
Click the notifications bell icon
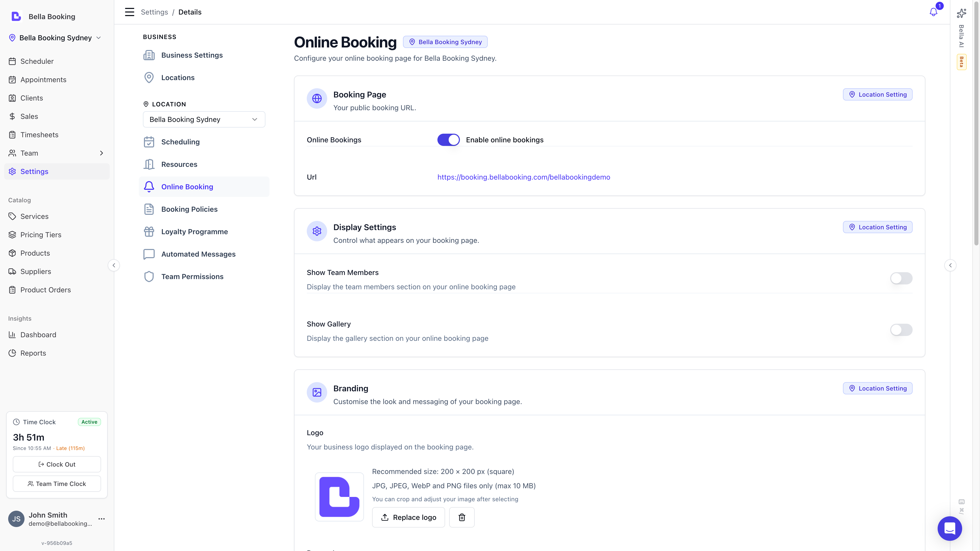[x=933, y=12]
